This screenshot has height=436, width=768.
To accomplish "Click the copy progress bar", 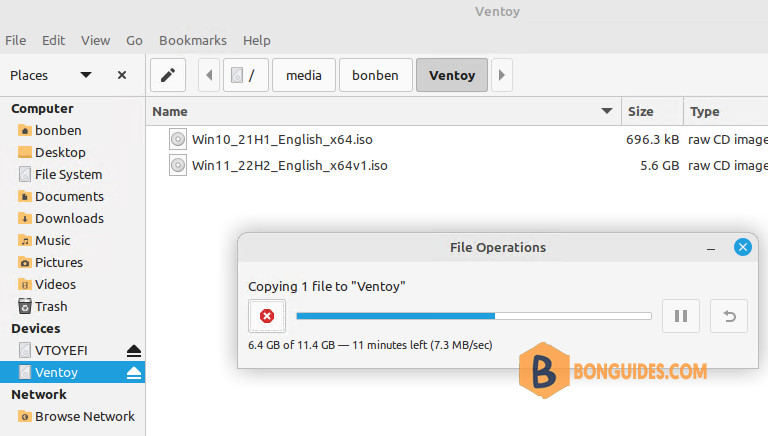I will [474, 316].
